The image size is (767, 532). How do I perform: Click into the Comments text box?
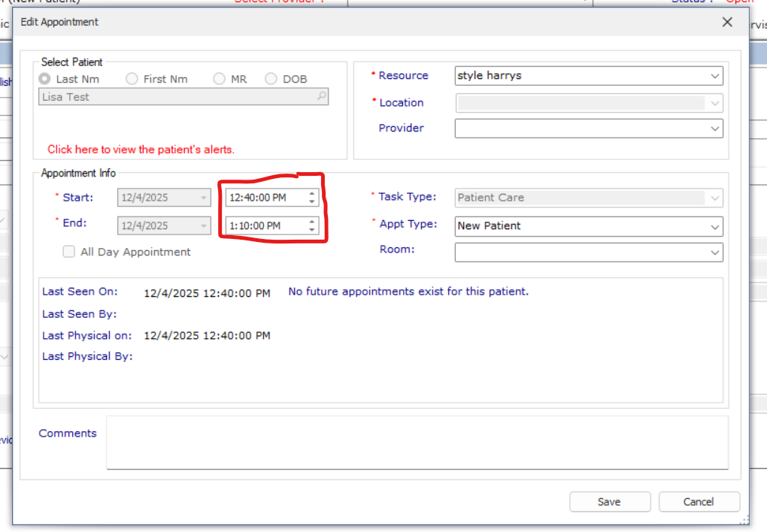click(417, 443)
